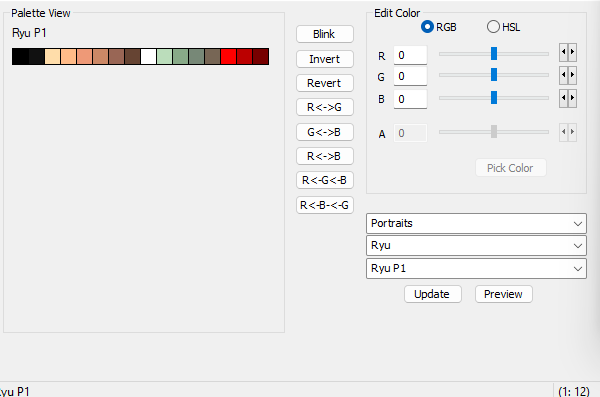The height and width of the screenshot is (397, 600).
Task: Click the G value decrease arrow
Action: click(563, 75)
